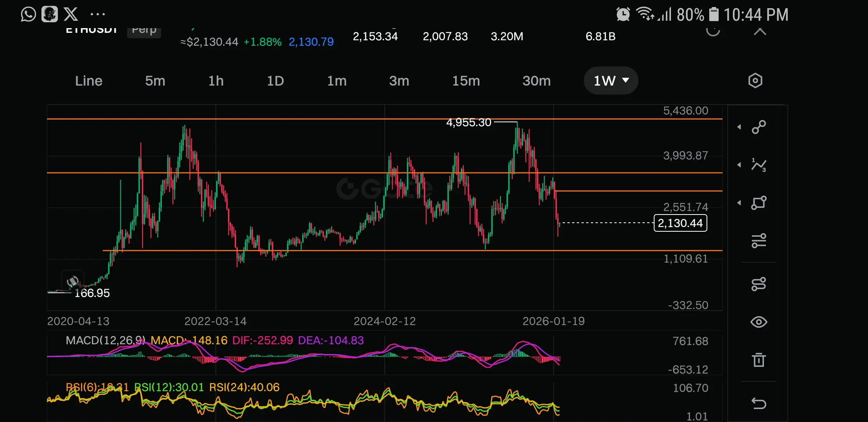Tap the 2,130.44 current price label
Image resolution: width=868 pixels, height=422 pixels.
tap(680, 223)
